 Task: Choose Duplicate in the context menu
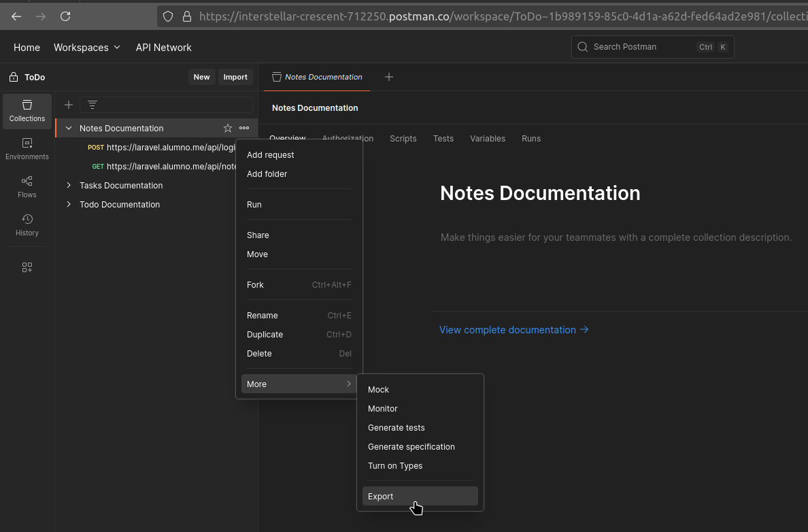click(299, 335)
